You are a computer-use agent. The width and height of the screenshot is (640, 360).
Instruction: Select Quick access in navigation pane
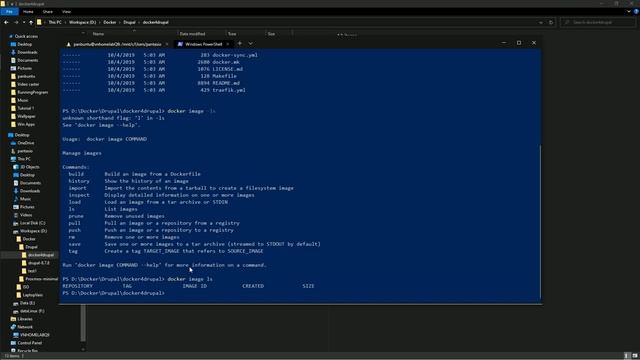point(26,36)
